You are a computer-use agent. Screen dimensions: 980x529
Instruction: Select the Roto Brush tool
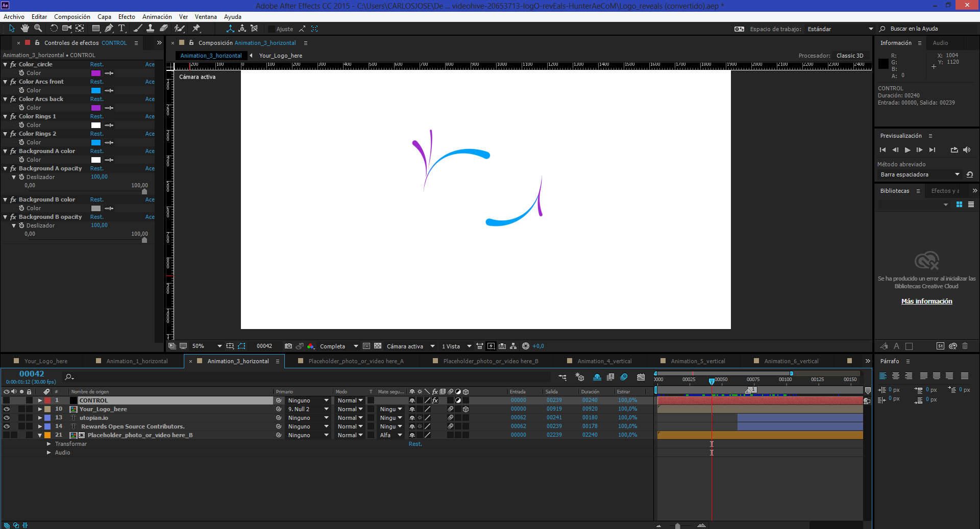[x=179, y=29]
